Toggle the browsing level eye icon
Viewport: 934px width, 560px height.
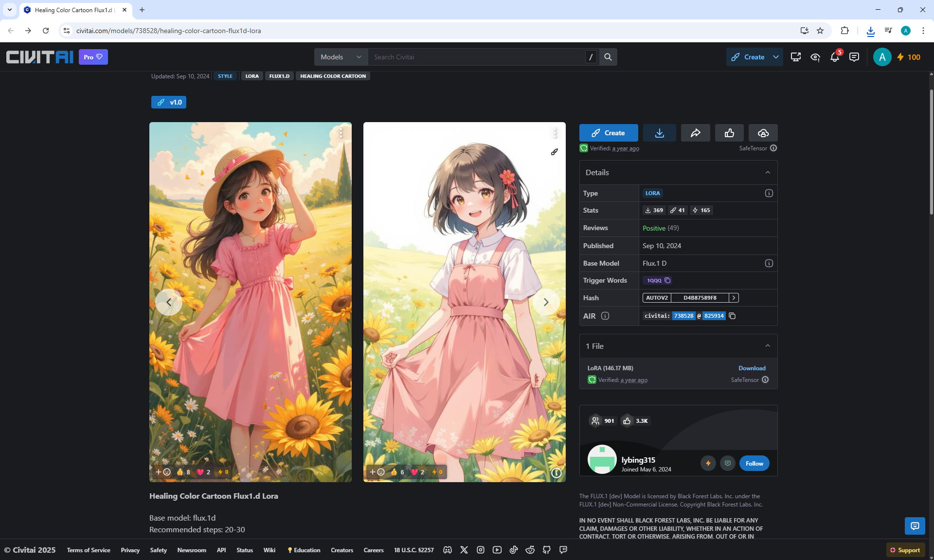(815, 57)
